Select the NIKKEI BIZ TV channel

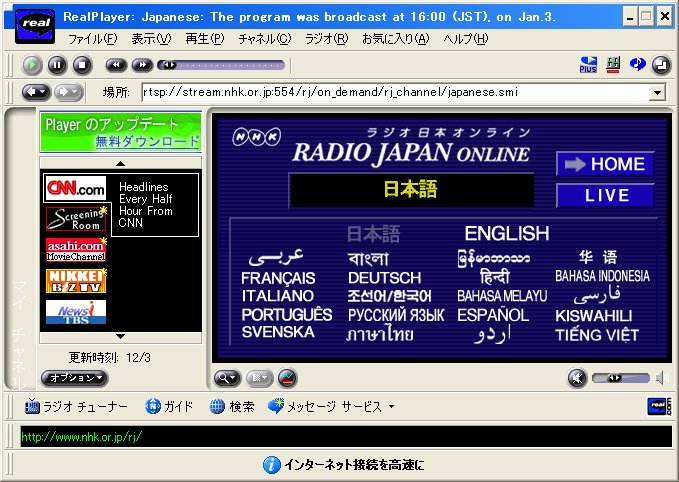pyautogui.click(x=76, y=281)
